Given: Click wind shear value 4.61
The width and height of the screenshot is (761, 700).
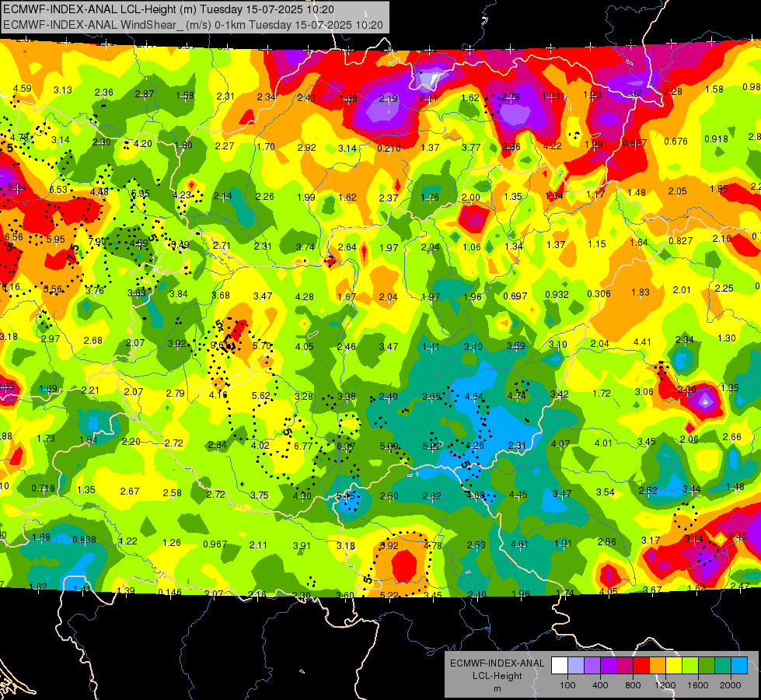Looking at the screenshot, I should tap(519, 544).
